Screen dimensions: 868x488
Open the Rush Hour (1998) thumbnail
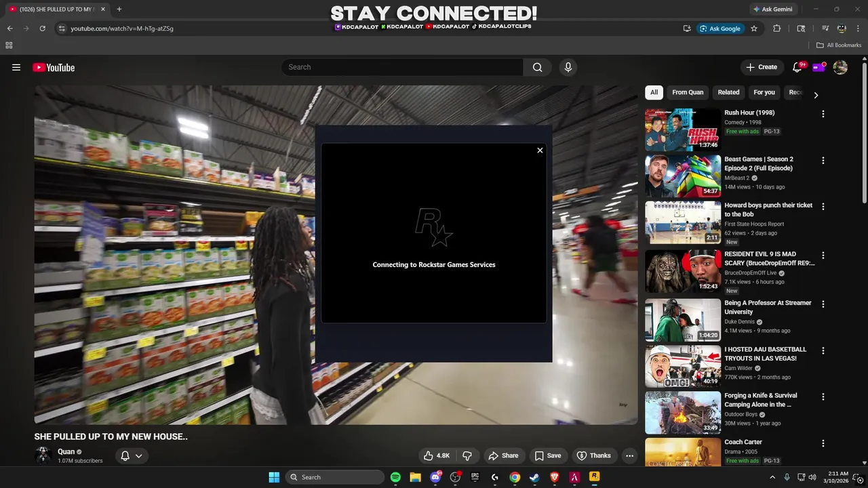tap(683, 129)
